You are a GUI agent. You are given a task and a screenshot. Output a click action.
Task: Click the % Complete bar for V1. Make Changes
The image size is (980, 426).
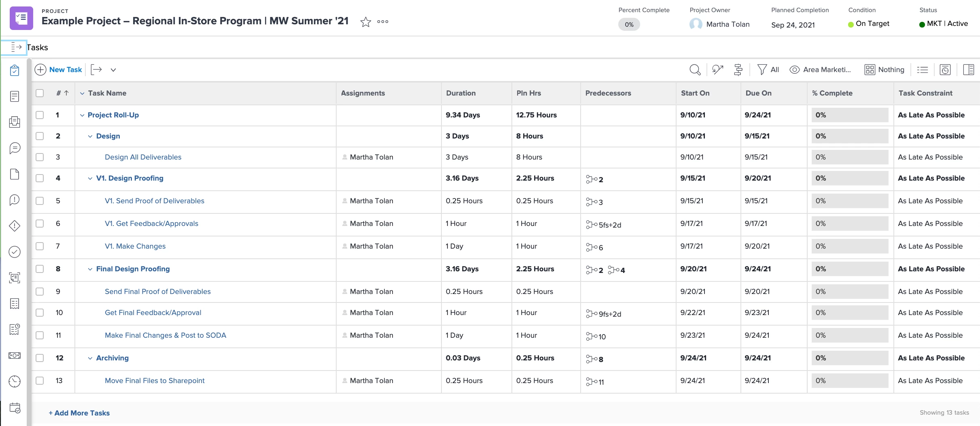click(850, 246)
